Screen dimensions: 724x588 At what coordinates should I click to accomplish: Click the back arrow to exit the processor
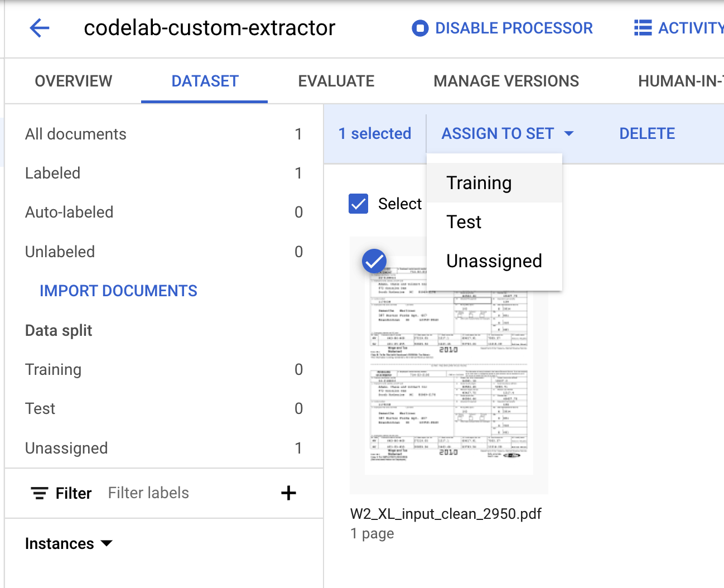tap(39, 28)
